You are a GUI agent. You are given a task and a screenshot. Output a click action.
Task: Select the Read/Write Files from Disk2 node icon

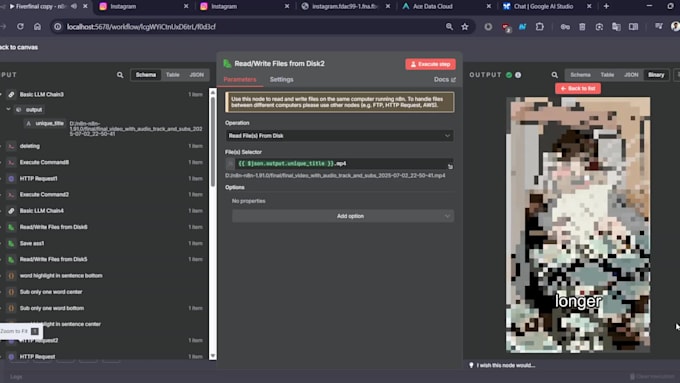tap(227, 63)
